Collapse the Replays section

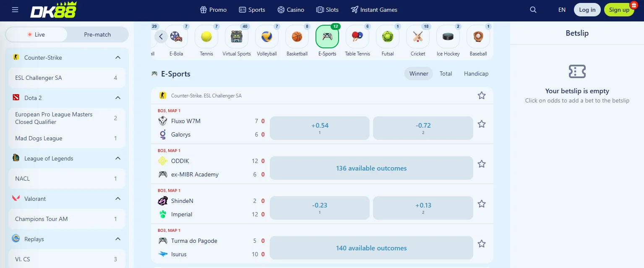[118, 239]
